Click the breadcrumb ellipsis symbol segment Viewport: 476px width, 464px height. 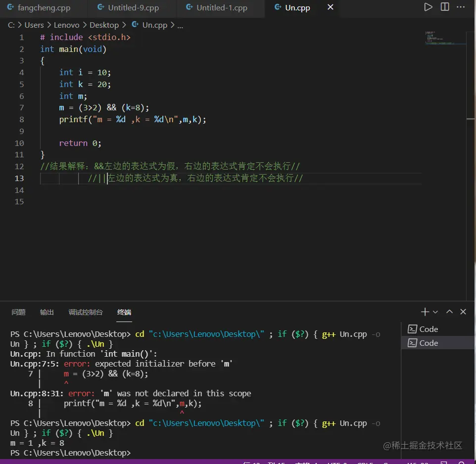(x=180, y=26)
